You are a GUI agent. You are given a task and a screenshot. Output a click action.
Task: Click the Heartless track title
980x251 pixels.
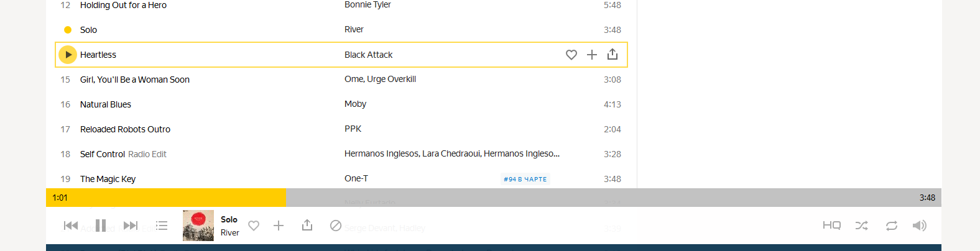(x=98, y=55)
